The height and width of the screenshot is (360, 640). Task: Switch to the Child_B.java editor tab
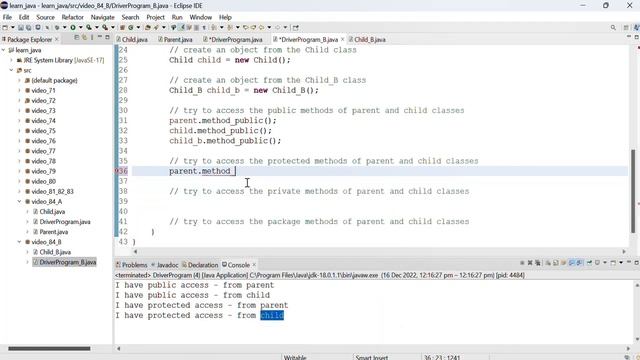coord(367,40)
